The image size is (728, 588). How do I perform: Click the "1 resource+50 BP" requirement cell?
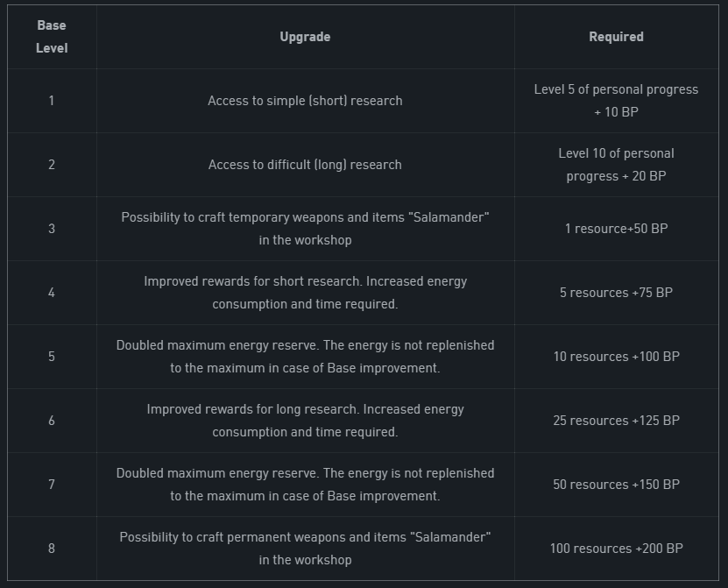(x=616, y=229)
